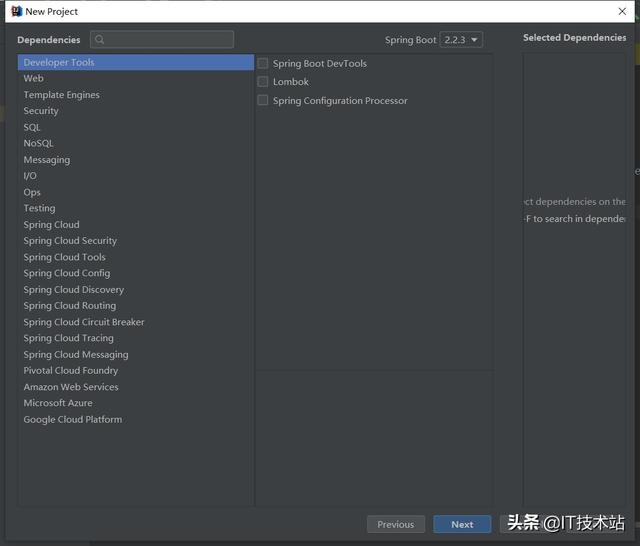Pick the Ops category
640x546 pixels.
[x=136, y=192]
